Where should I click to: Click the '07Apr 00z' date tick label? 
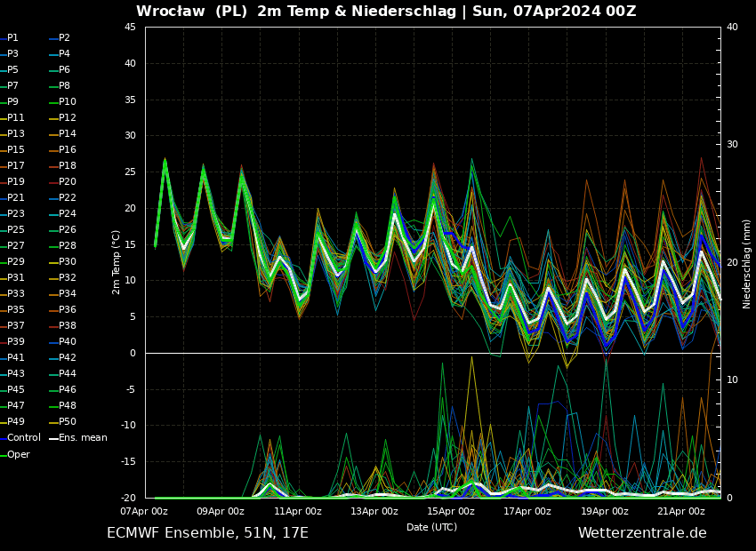tap(144, 511)
